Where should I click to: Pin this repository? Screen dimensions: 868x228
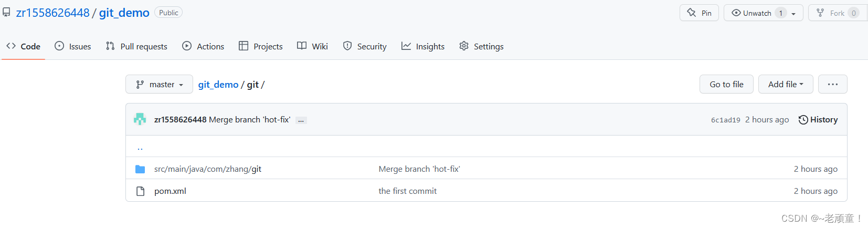pos(699,13)
